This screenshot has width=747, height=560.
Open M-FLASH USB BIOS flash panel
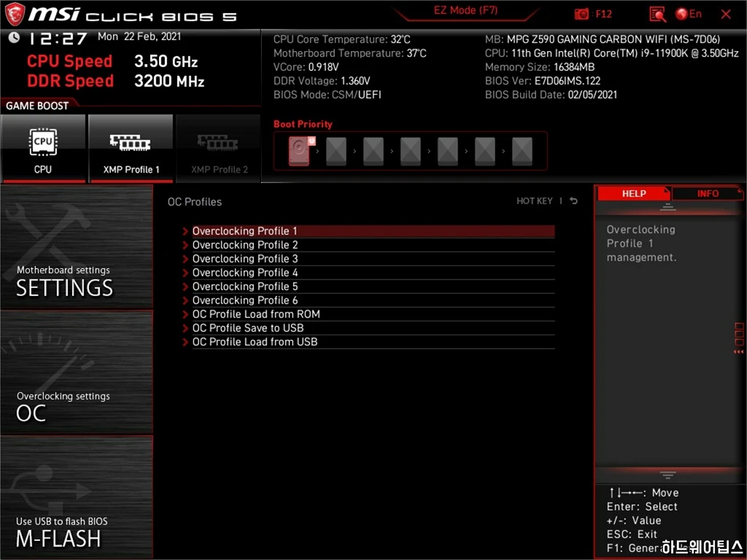tap(77, 497)
